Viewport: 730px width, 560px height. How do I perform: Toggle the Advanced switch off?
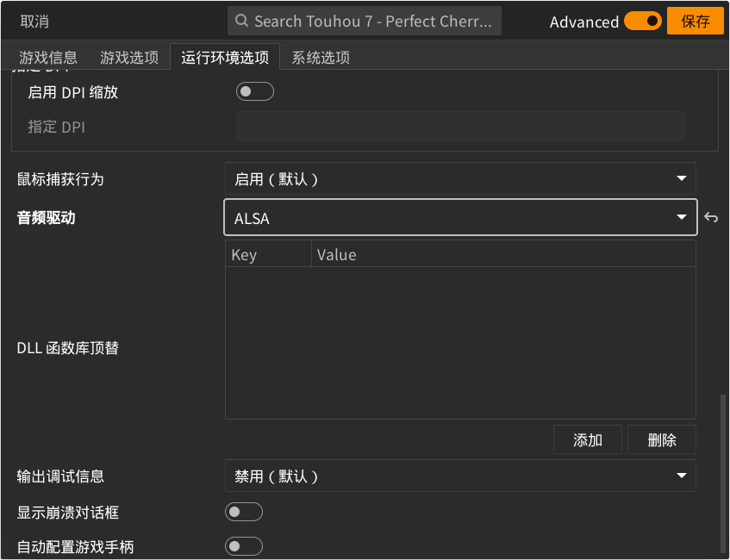point(642,21)
